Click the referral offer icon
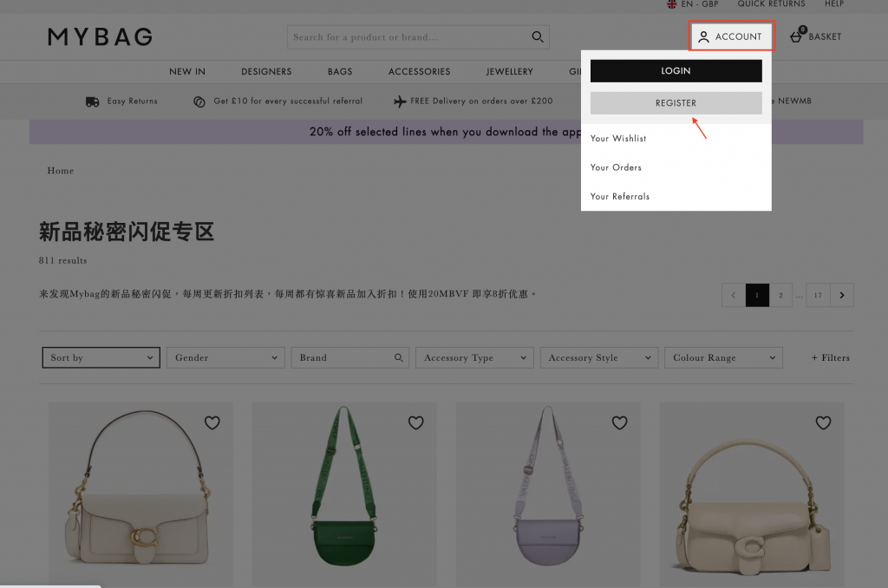 199,101
